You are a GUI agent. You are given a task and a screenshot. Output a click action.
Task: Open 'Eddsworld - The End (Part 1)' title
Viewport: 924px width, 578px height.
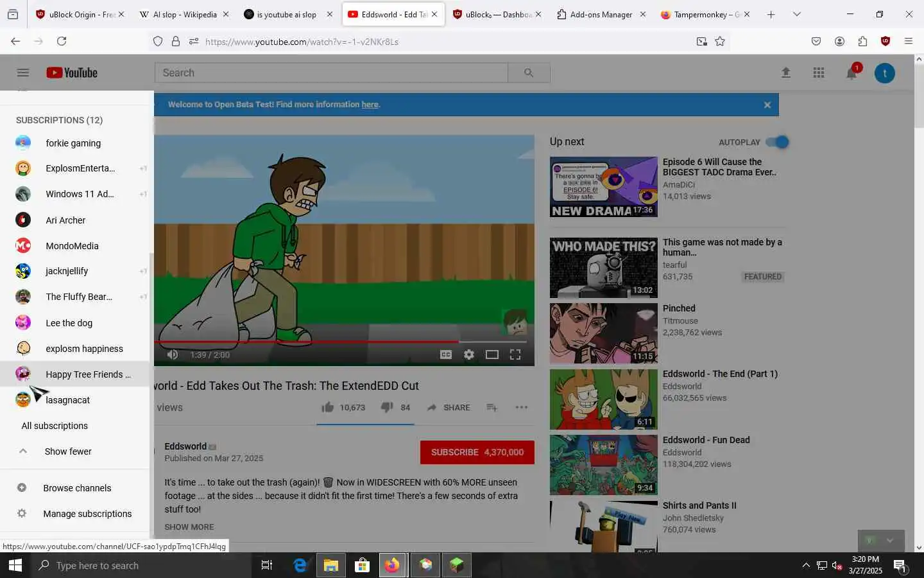[x=720, y=374]
